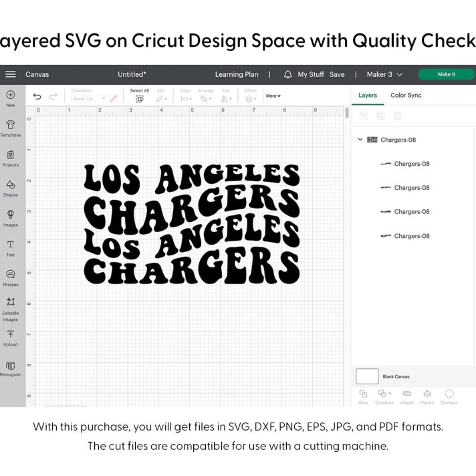Select the Text tool
The width and height of the screenshot is (476, 476).
tap(10, 248)
